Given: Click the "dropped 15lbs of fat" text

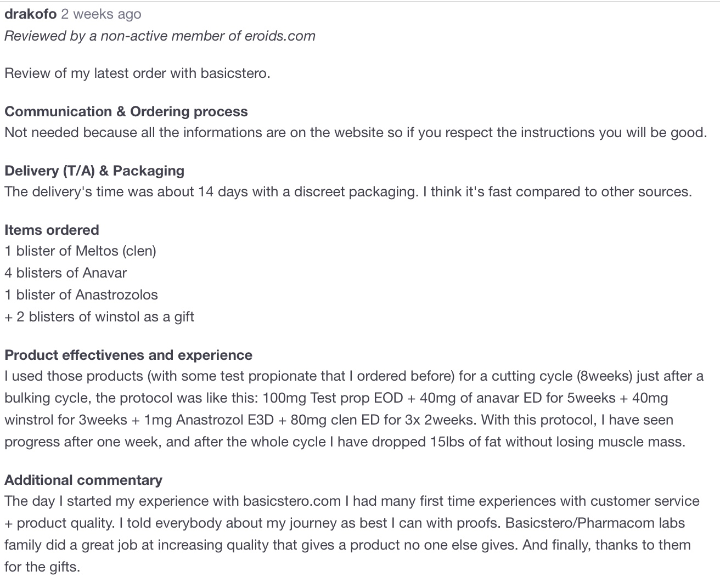Looking at the screenshot, I should pos(437,442).
